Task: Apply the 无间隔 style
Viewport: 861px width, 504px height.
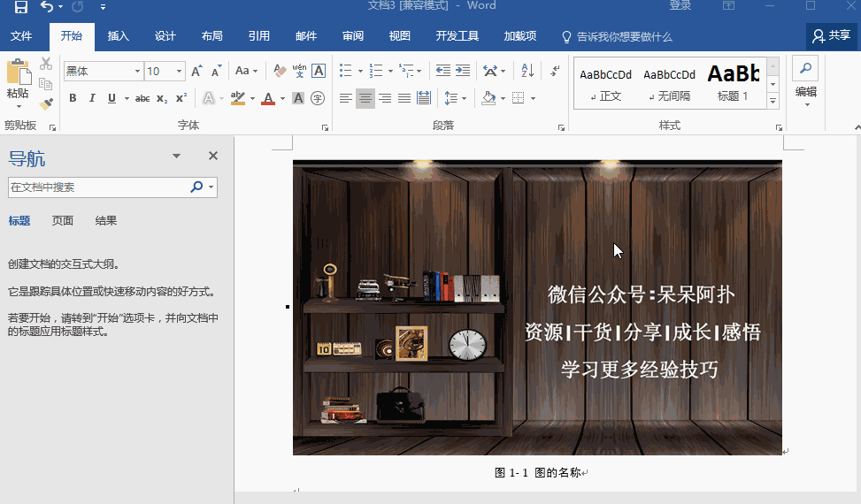Action: pos(669,83)
